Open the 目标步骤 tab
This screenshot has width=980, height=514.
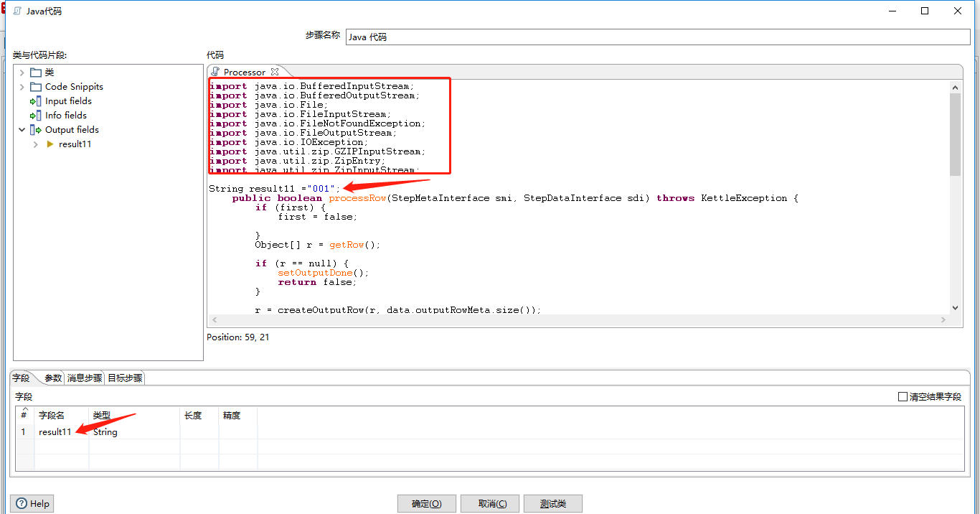pos(123,377)
